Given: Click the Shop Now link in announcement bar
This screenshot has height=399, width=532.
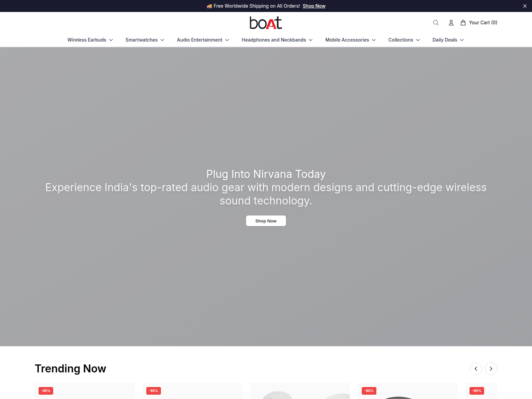Looking at the screenshot, I should pos(314,6).
